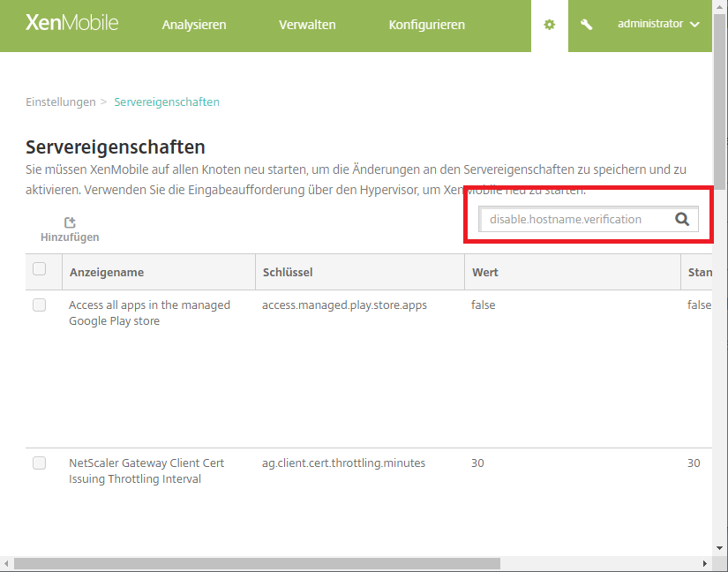
Task: Click the wrench support icon
Action: coord(587,25)
